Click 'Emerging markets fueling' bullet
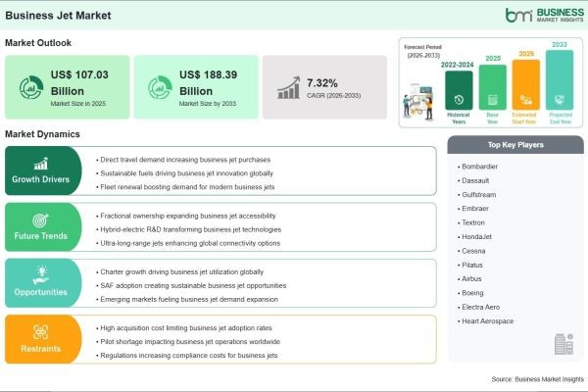This screenshot has height=392, width=588. point(189,299)
